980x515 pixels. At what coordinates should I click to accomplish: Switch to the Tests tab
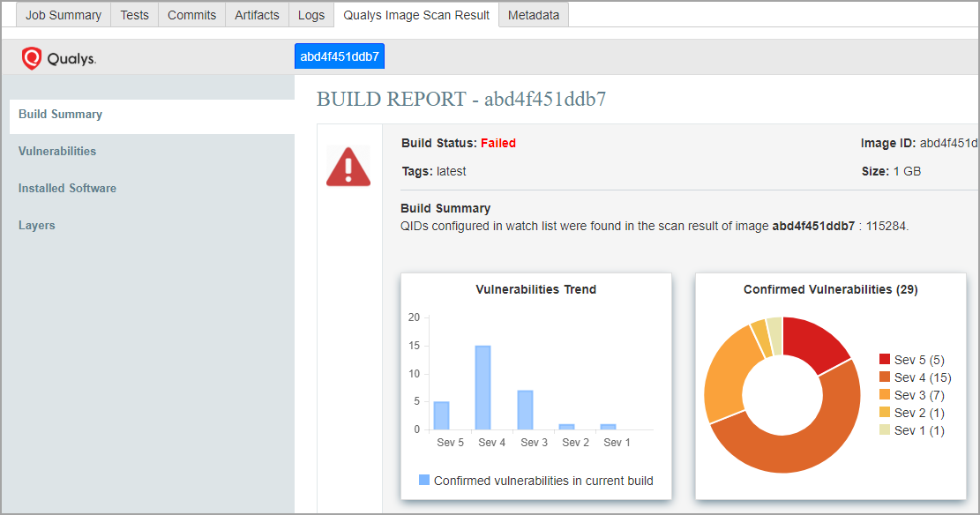134,15
